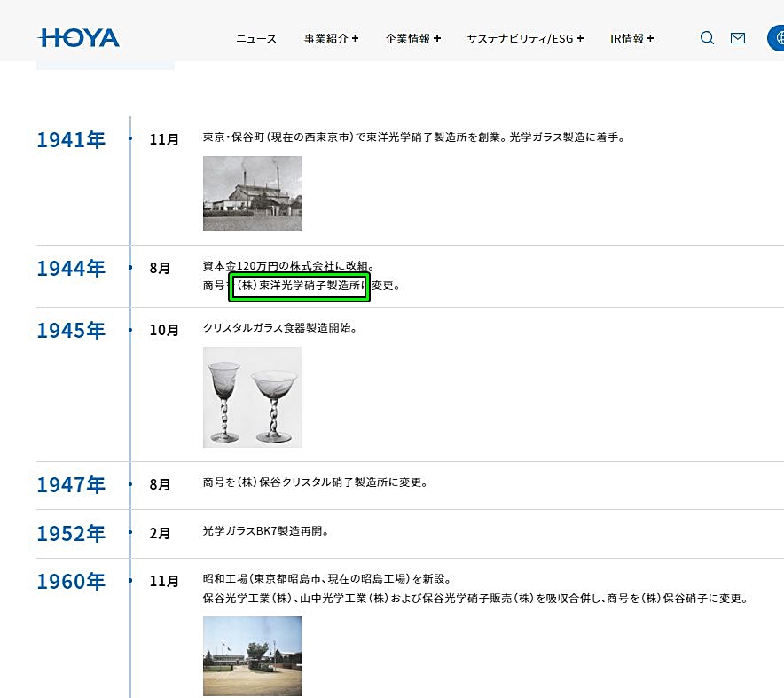The width and height of the screenshot is (784, 698).
Task: Open the ニュース menu item
Action: tap(256, 39)
